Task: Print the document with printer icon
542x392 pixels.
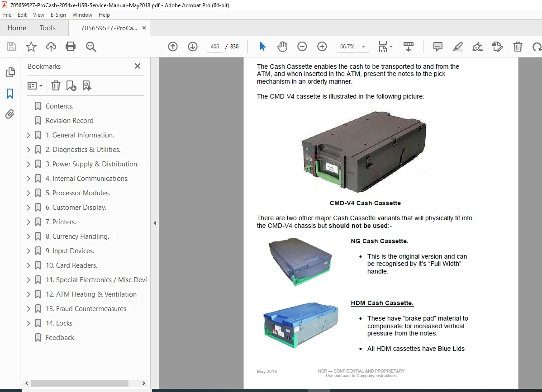Action: click(x=71, y=47)
